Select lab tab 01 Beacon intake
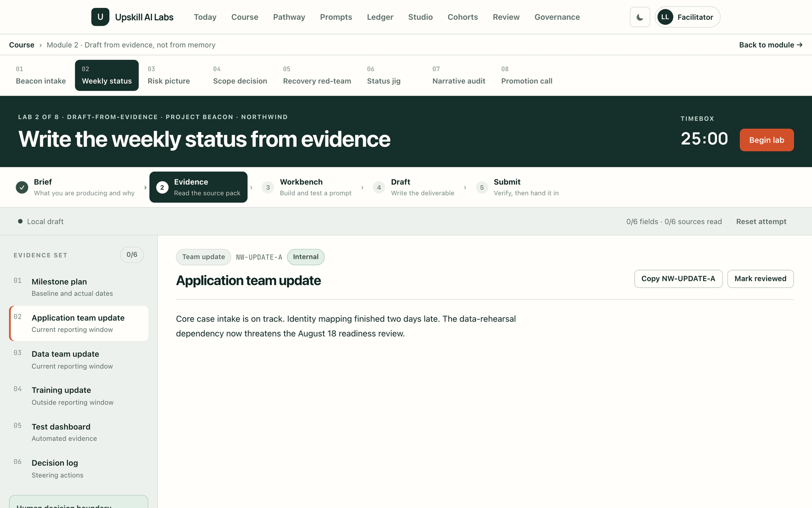This screenshot has height=508, width=812. tap(41, 75)
